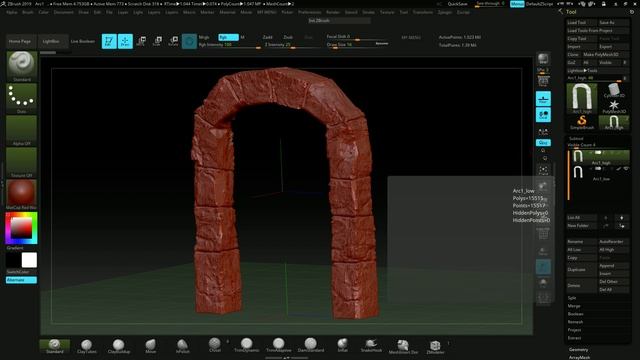Toggle Local symmetry button
The width and height of the screenshot is (640, 360).
(x=543, y=115)
